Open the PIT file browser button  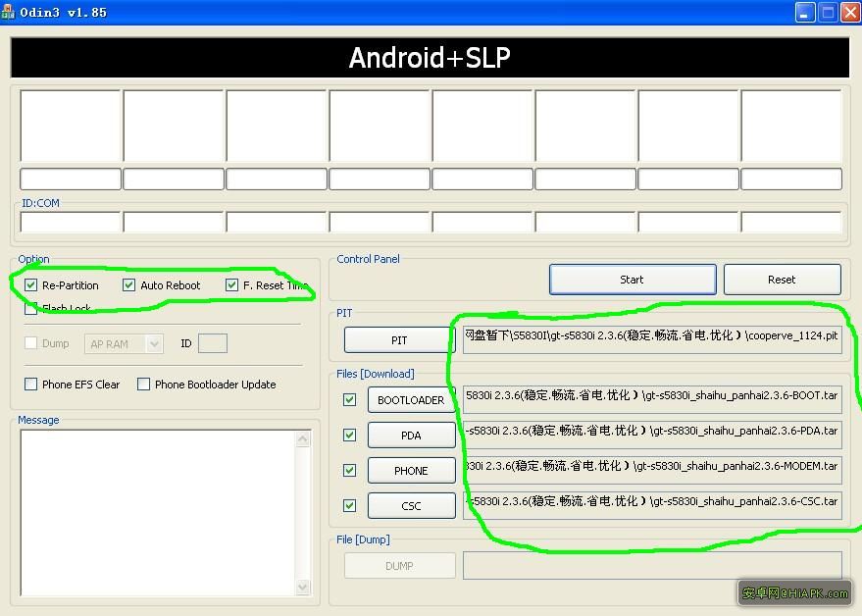point(399,340)
